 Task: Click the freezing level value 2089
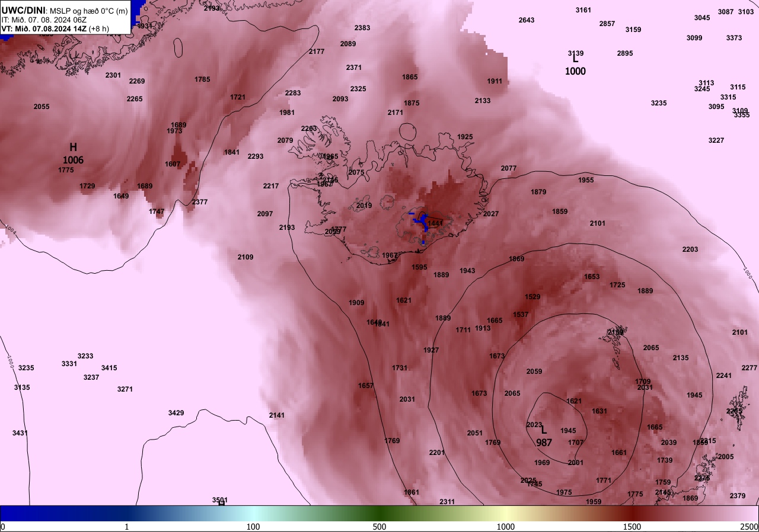(348, 44)
